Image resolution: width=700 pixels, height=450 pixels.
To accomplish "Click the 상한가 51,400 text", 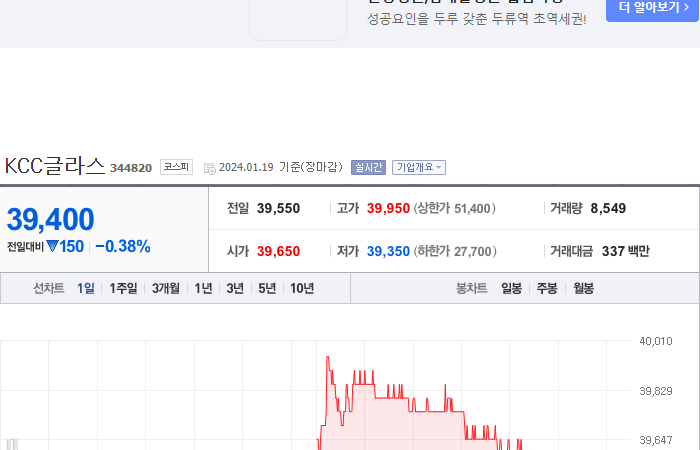I will tap(454, 208).
